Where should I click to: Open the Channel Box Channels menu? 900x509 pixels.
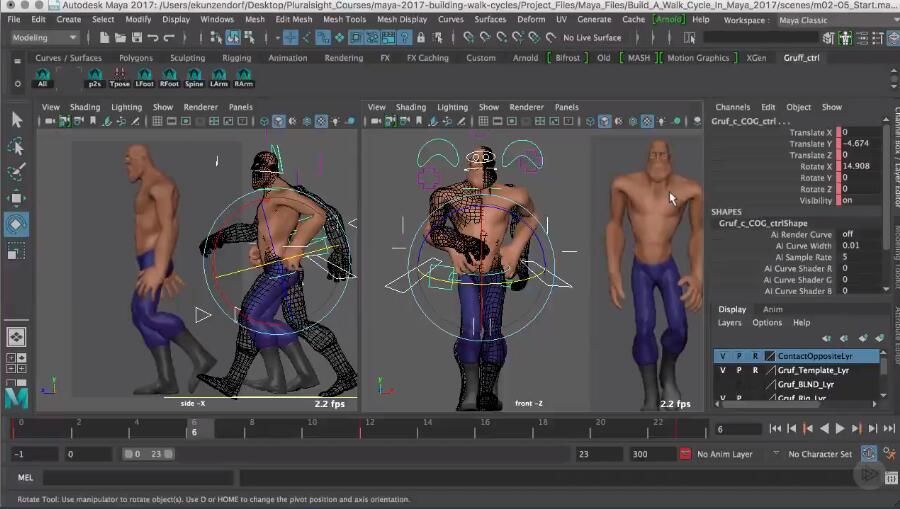click(732, 107)
